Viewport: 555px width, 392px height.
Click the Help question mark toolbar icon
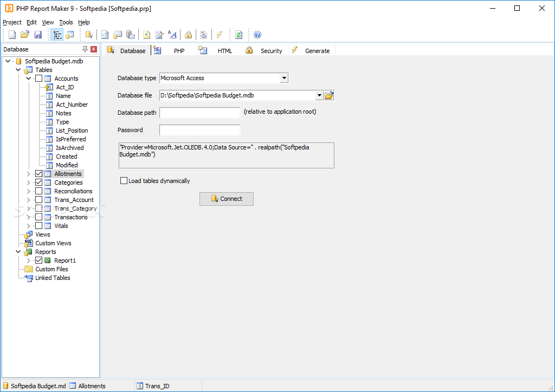coord(257,34)
